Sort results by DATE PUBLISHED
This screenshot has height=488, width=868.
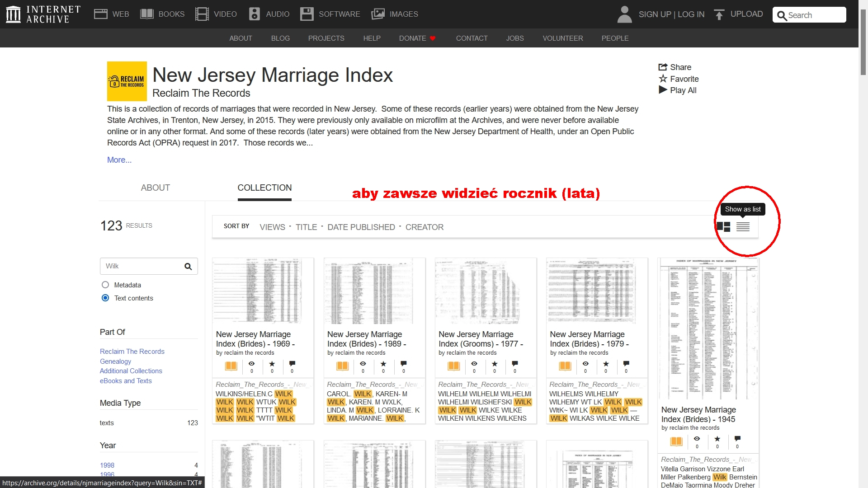coord(361,227)
